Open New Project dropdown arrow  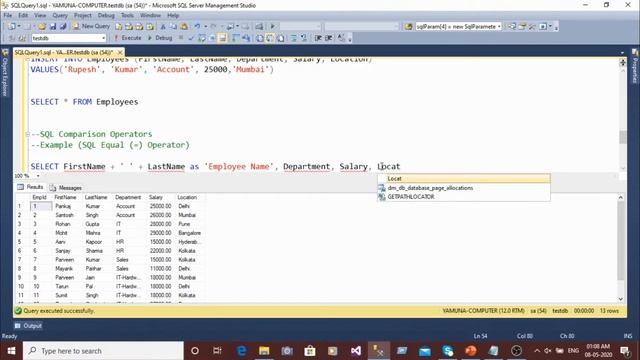point(19,27)
